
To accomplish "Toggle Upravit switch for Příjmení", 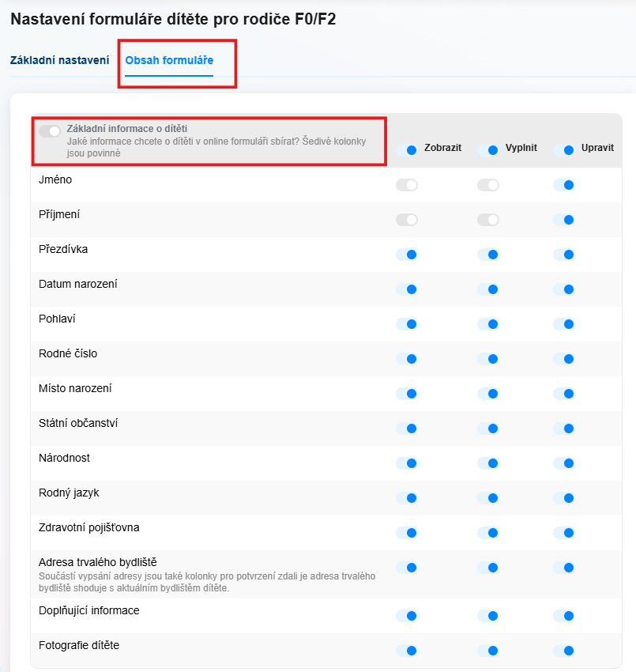I will click(564, 220).
